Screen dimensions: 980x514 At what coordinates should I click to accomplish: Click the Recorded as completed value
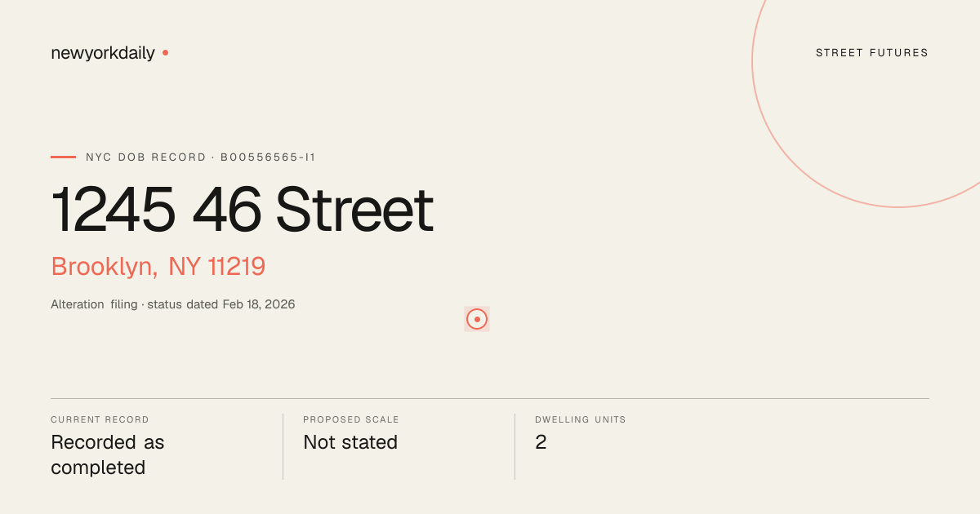point(108,454)
